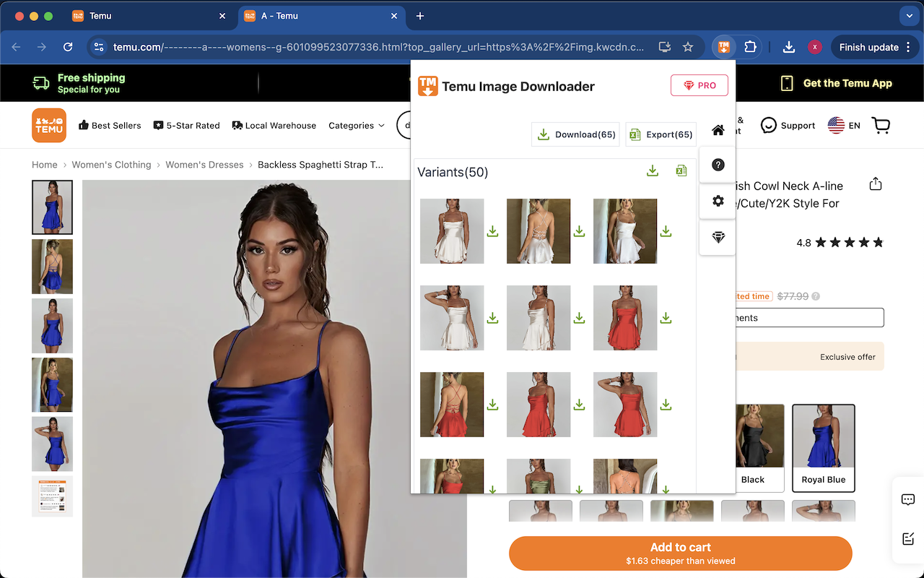Download the third image in Variants top row

click(x=666, y=231)
